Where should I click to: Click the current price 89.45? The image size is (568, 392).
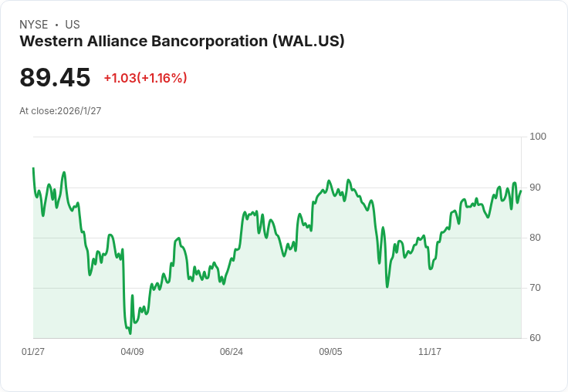55,77
